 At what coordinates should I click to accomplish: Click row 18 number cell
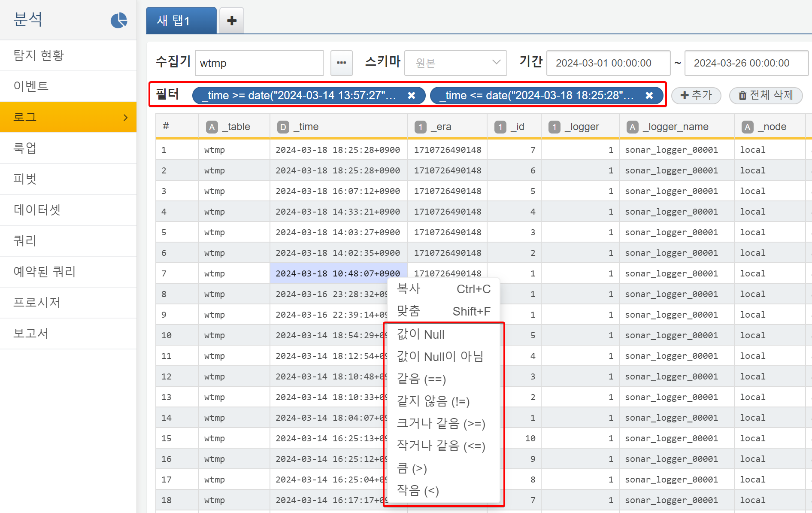[177, 500]
